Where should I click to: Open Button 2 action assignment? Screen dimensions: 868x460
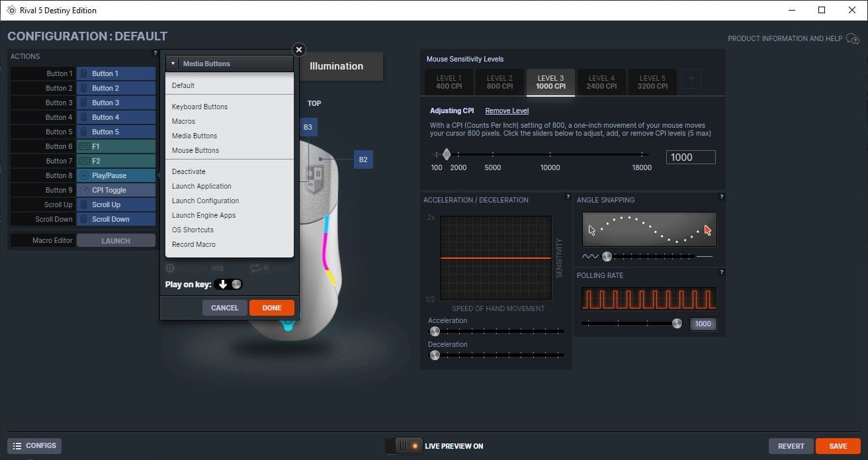pyautogui.click(x=116, y=88)
